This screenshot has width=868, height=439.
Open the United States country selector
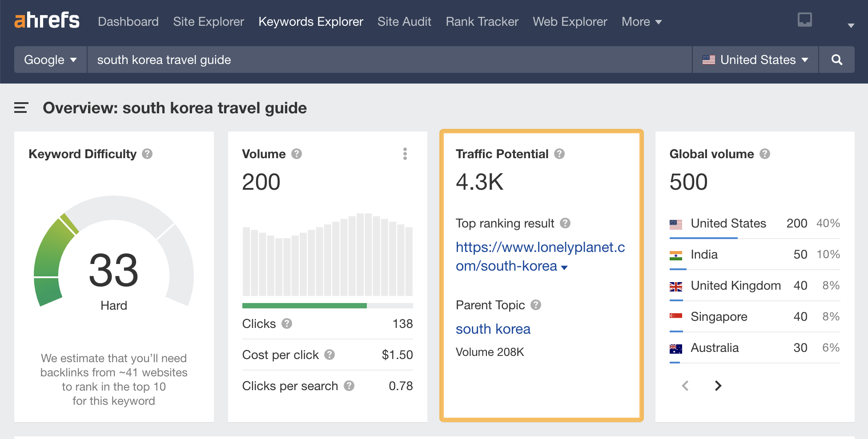tap(755, 60)
